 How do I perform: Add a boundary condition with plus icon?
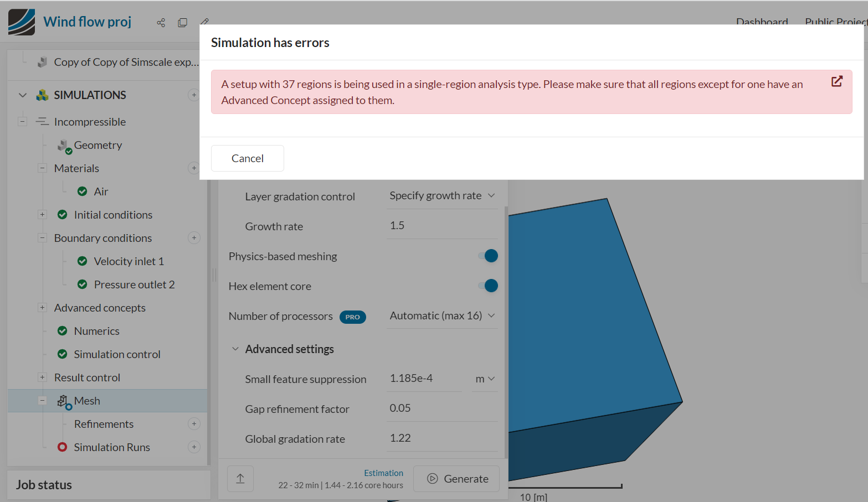coord(194,238)
